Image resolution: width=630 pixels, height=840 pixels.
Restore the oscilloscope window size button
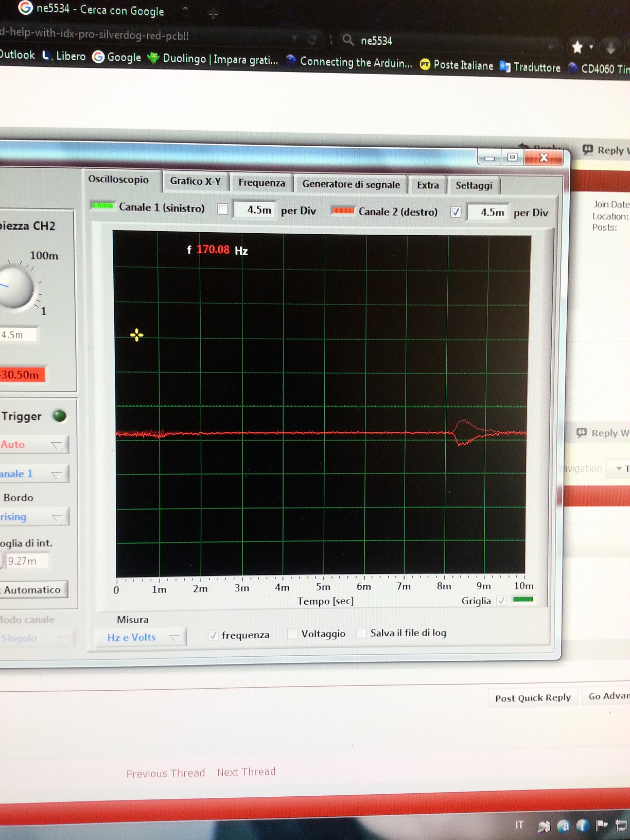(512, 157)
